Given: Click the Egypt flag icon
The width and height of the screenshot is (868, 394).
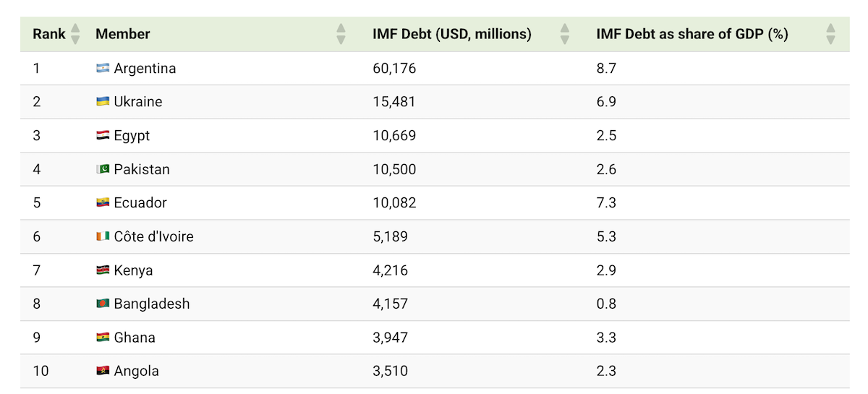Looking at the screenshot, I should pyautogui.click(x=103, y=136).
